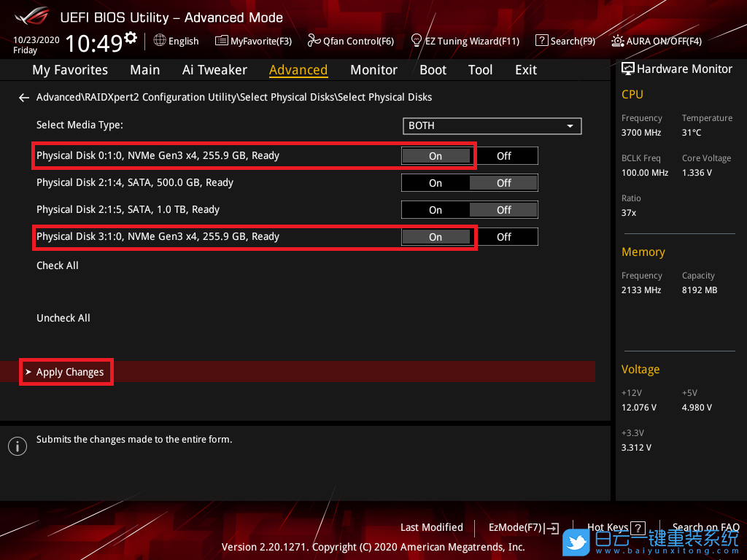Switch Physical Disk 0:1:0 to Off

(503, 156)
